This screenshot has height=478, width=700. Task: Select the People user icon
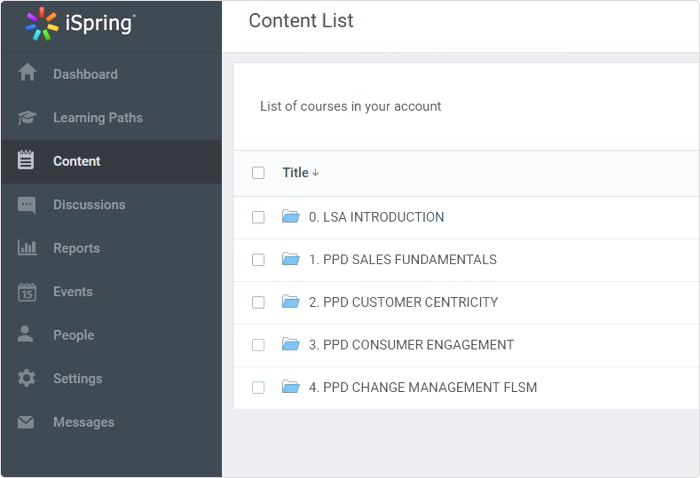25,334
